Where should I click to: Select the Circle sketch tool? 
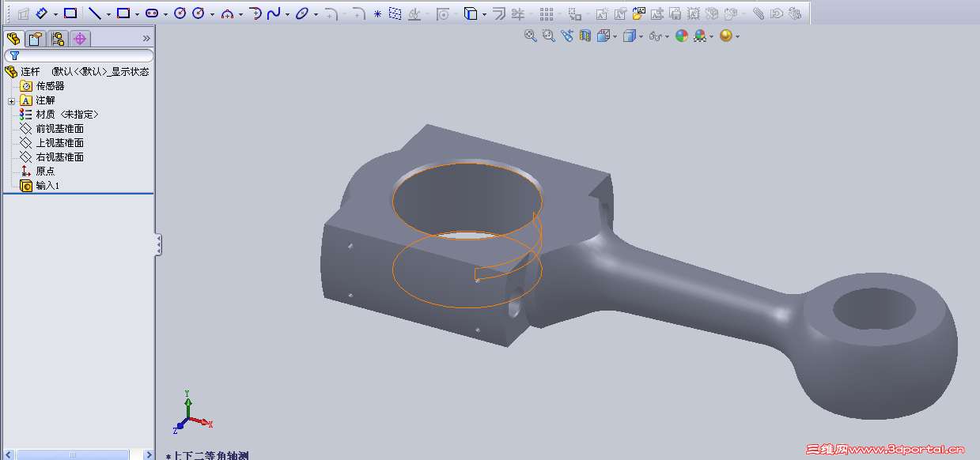(180, 13)
